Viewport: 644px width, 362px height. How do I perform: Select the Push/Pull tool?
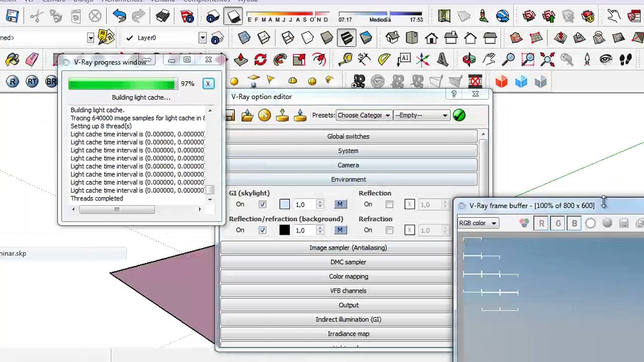(240, 60)
